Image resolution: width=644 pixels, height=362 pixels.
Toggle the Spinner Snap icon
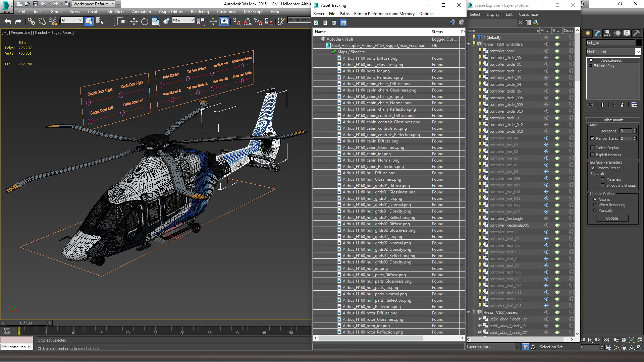269,21
